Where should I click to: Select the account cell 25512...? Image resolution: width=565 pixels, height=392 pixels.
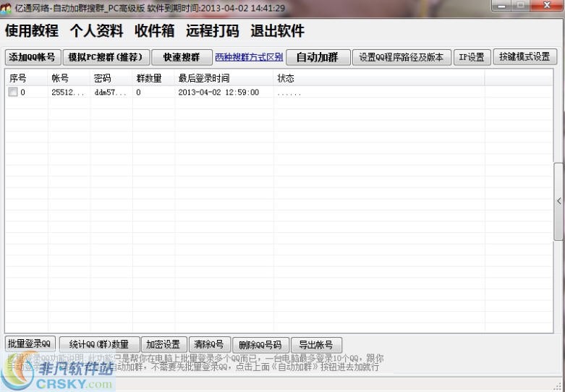68,93
